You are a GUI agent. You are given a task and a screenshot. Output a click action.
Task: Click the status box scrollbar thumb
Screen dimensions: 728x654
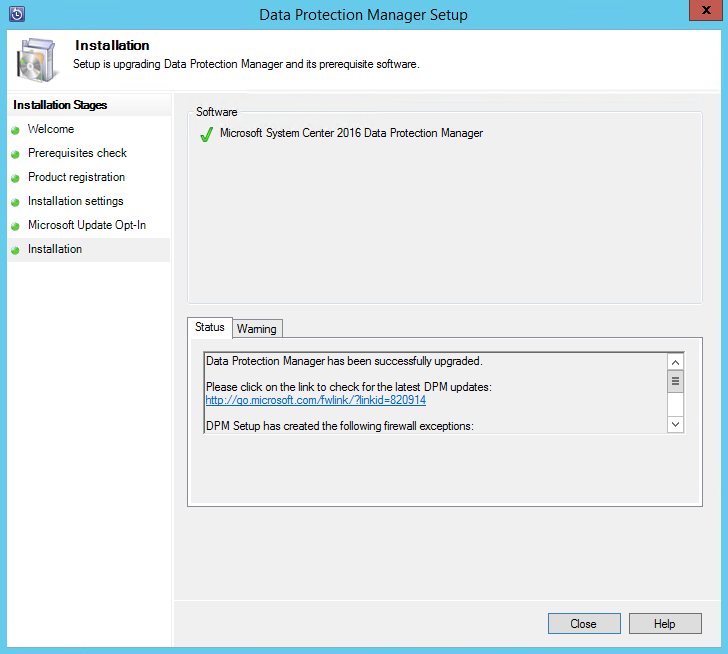click(x=676, y=381)
